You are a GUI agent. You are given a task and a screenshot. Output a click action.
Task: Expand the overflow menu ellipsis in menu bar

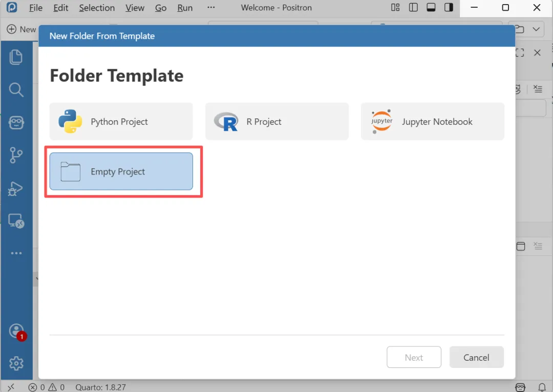pyautogui.click(x=211, y=7)
